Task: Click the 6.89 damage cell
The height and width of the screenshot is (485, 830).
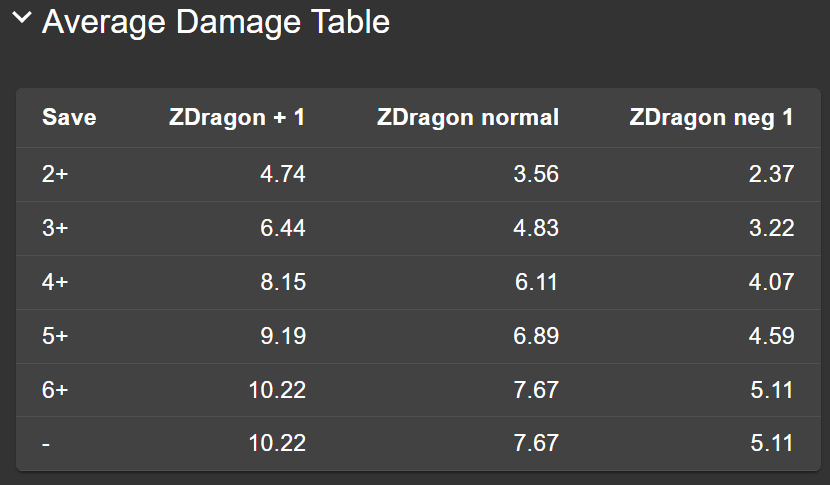Action: (535, 336)
